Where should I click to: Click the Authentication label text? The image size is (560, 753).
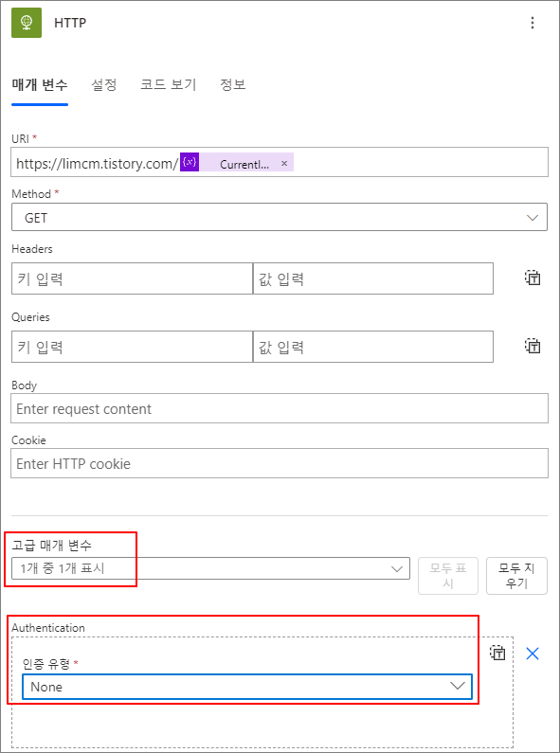pyautogui.click(x=48, y=628)
